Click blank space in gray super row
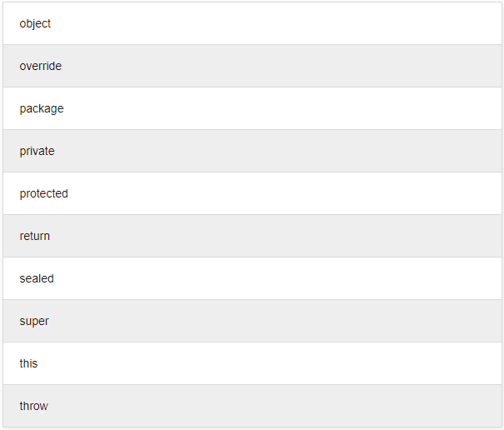This screenshot has width=504, height=430. coord(292,321)
